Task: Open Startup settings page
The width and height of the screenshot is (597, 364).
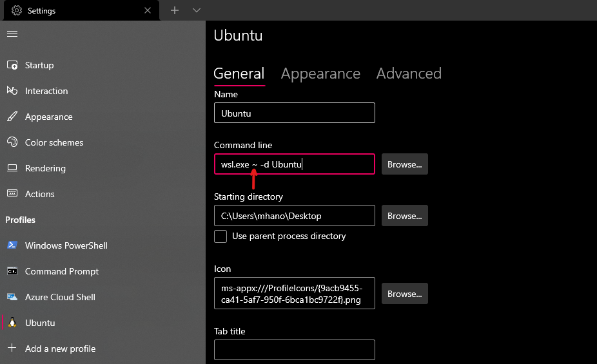Action: tap(103, 65)
